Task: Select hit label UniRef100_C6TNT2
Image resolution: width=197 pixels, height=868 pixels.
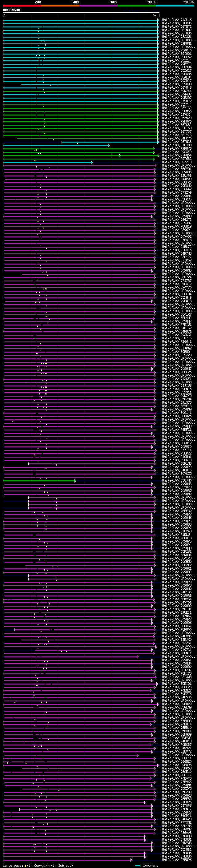Action: [x=177, y=26]
